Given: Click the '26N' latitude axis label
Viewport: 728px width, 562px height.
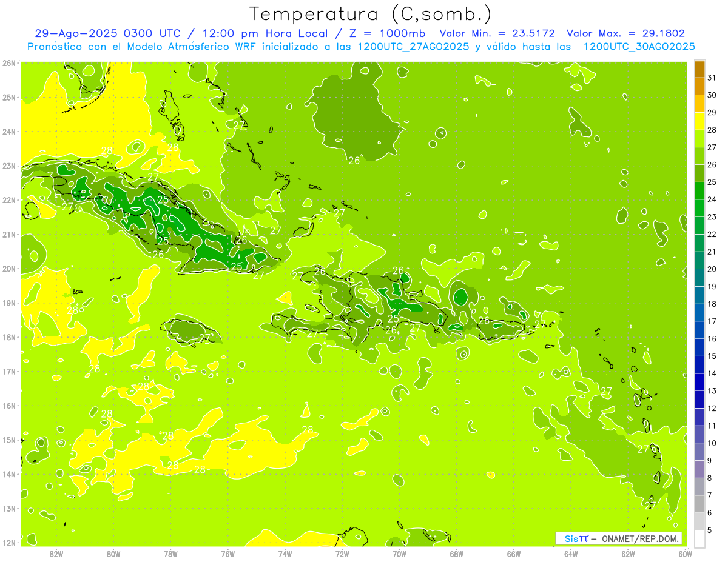Looking at the screenshot, I should pyautogui.click(x=8, y=63).
